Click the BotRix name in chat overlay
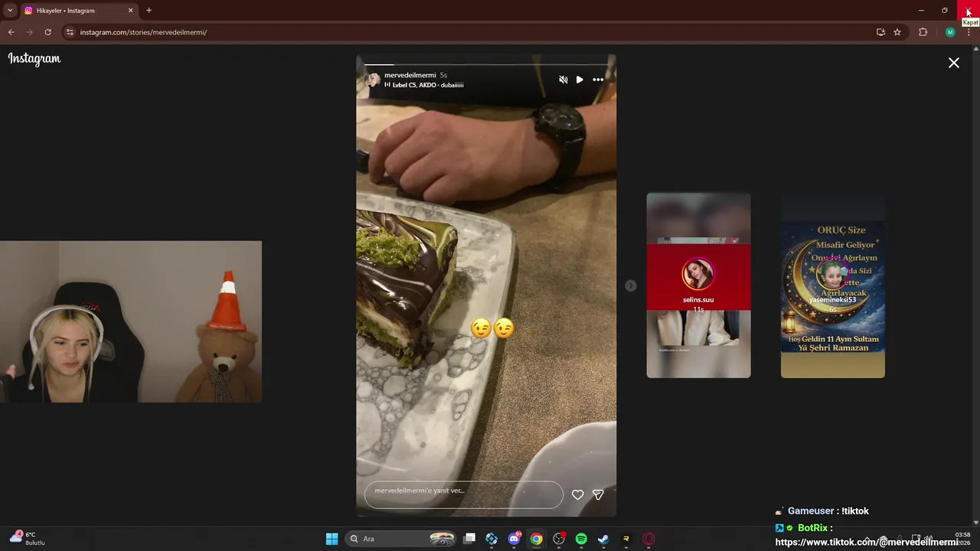Viewport: 980px width, 551px height. [x=813, y=527]
